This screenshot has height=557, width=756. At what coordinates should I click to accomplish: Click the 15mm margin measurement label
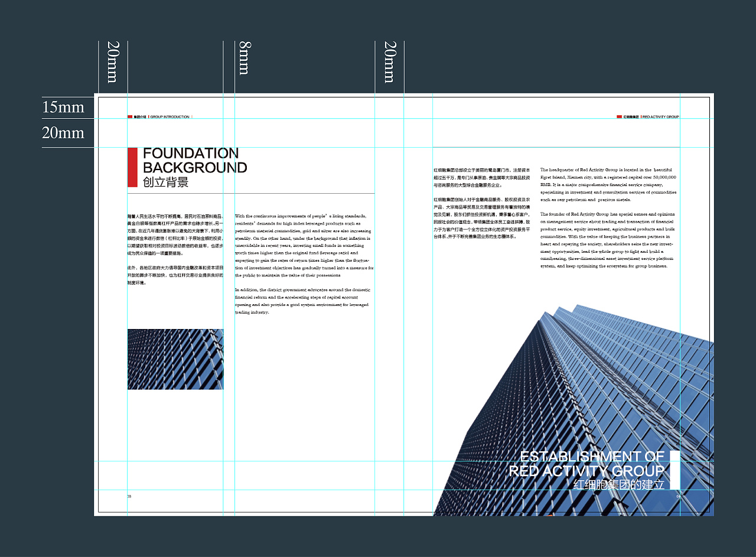[x=63, y=108]
